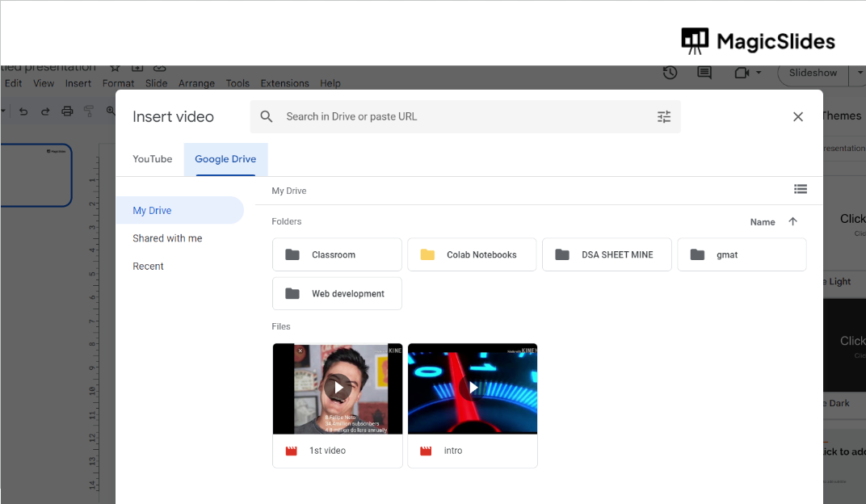Image resolution: width=866 pixels, height=504 pixels.
Task: Click the undo arrow icon
Action: (23, 111)
